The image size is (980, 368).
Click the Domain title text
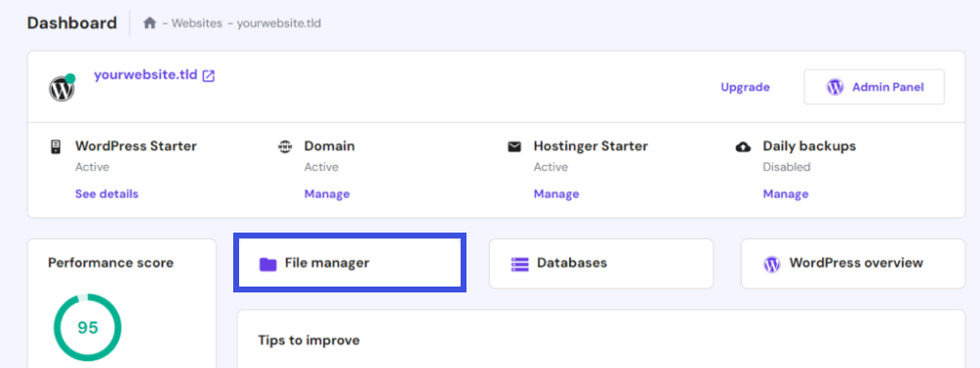coord(329,146)
